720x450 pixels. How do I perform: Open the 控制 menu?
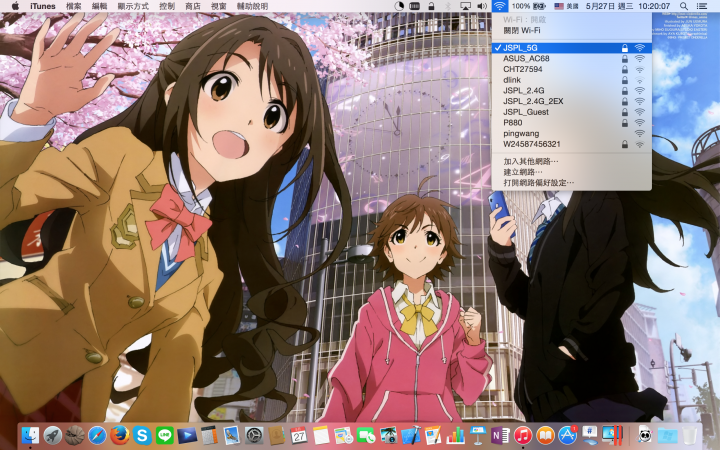[167, 6]
